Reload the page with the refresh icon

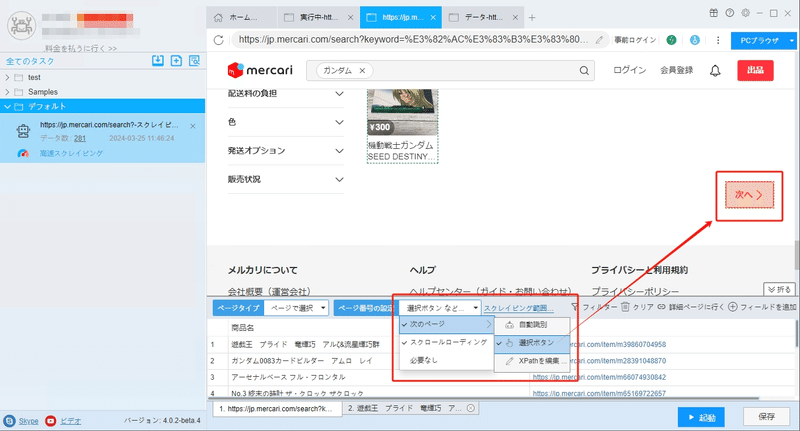pos(219,40)
